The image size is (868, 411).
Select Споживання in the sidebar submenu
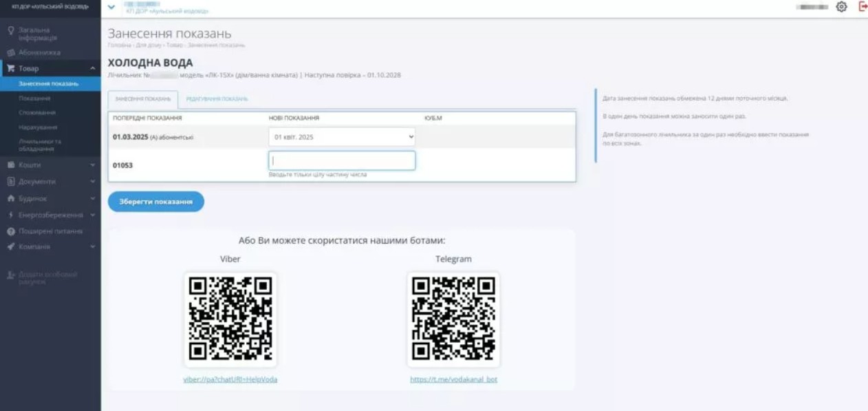38,112
